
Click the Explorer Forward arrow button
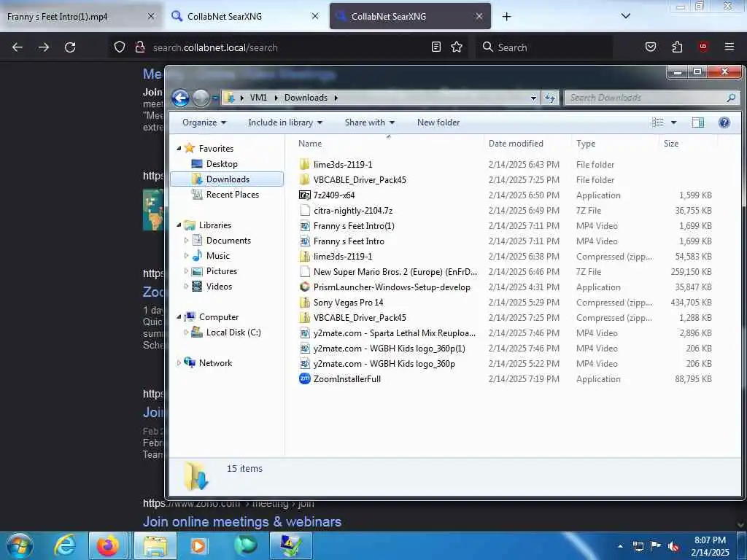coord(201,98)
